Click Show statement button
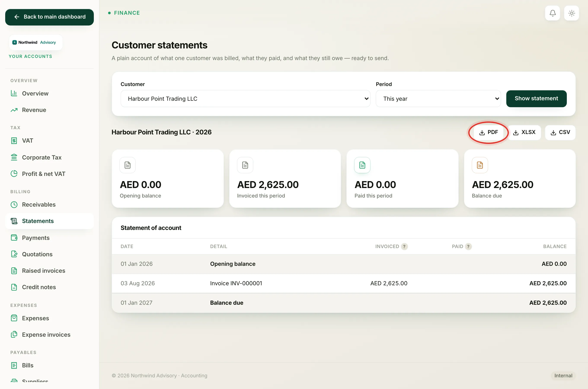This screenshot has width=588, height=389. [x=536, y=99]
